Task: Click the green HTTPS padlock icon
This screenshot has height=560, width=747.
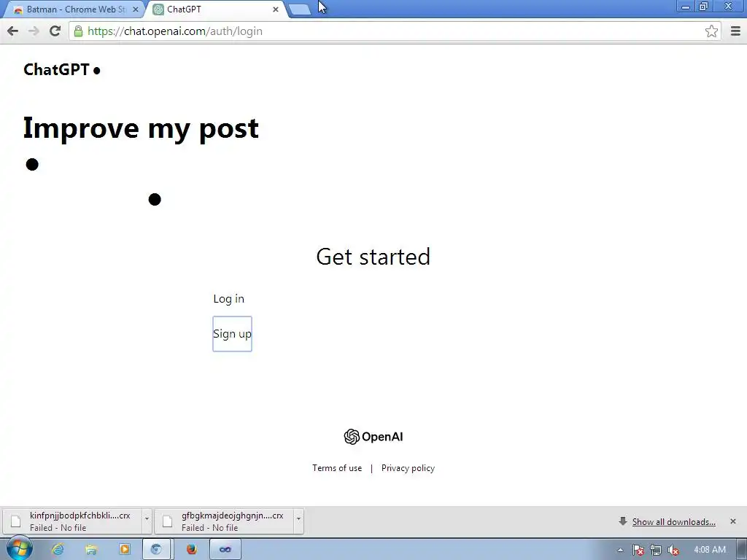Action: pyautogui.click(x=78, y=31)
